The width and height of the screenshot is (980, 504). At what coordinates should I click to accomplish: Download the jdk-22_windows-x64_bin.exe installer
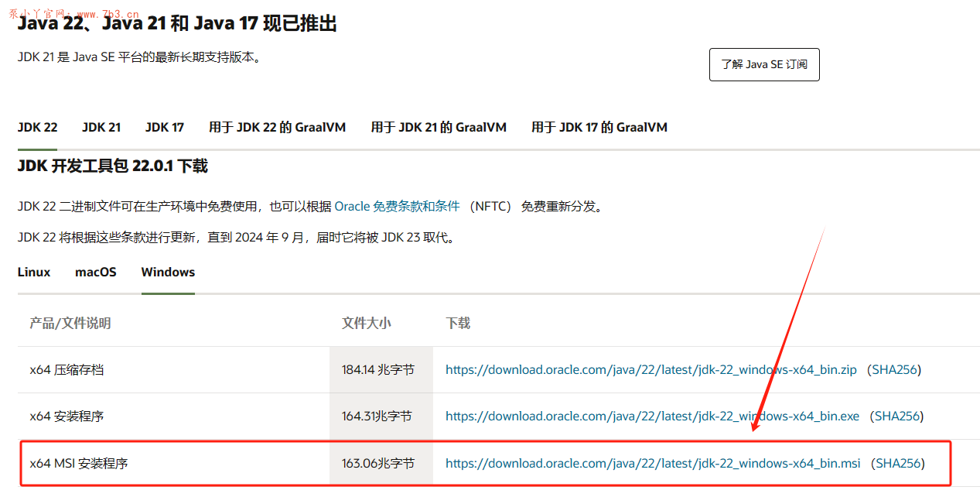click(x=651, y=416)
